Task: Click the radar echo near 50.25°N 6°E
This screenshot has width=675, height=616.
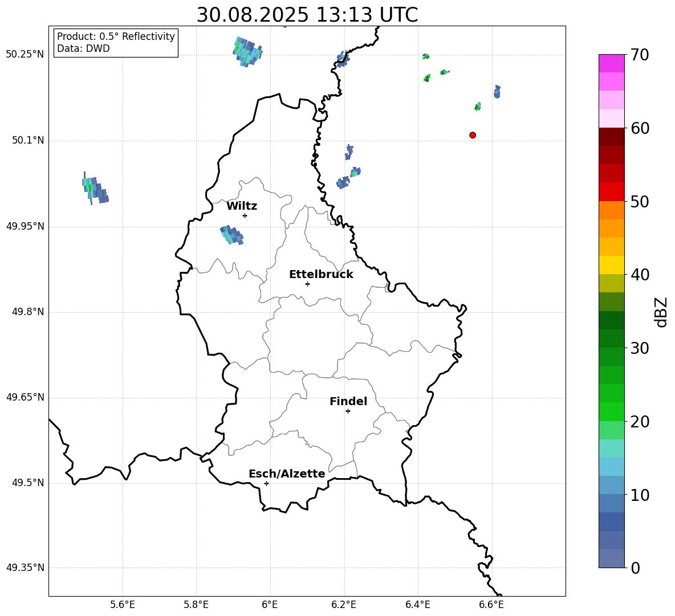Action: 247,52
